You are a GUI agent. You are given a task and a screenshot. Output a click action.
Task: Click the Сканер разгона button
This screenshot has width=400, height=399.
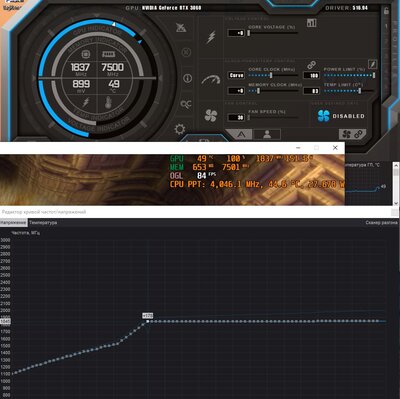click(381, 222)
